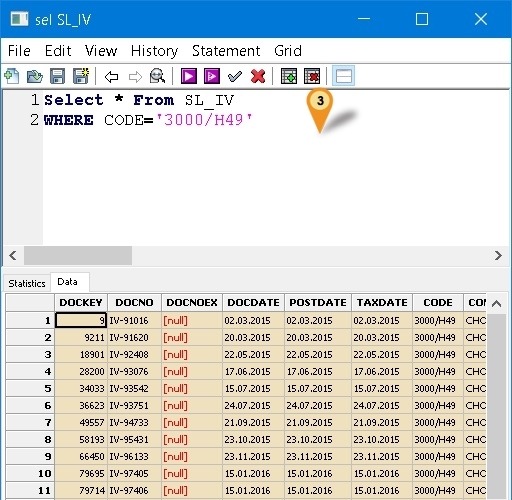Click the grid delete row icon
Viewport: 512px width, 500px height.
(312, 76)
